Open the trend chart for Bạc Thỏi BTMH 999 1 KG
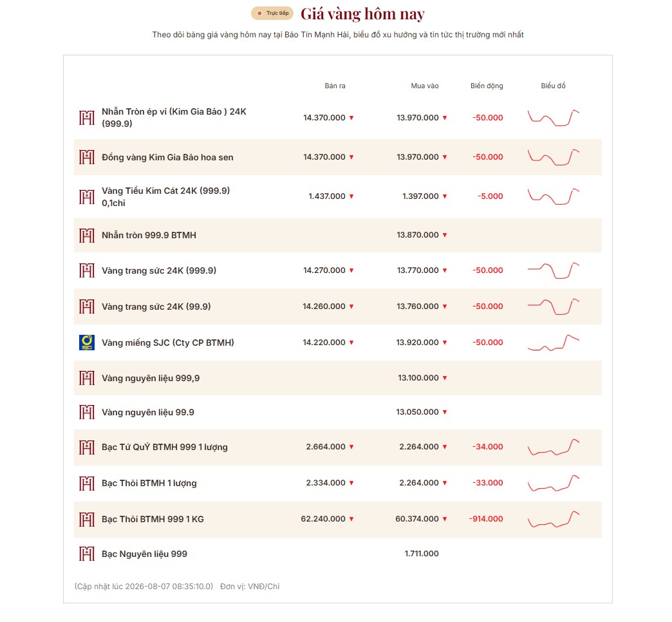 [x=554, y=519]
